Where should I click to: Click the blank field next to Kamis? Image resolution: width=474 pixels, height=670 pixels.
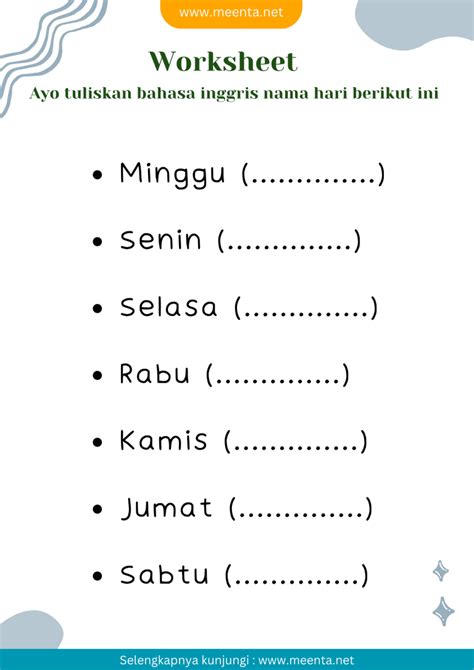[x=296, y=441]
